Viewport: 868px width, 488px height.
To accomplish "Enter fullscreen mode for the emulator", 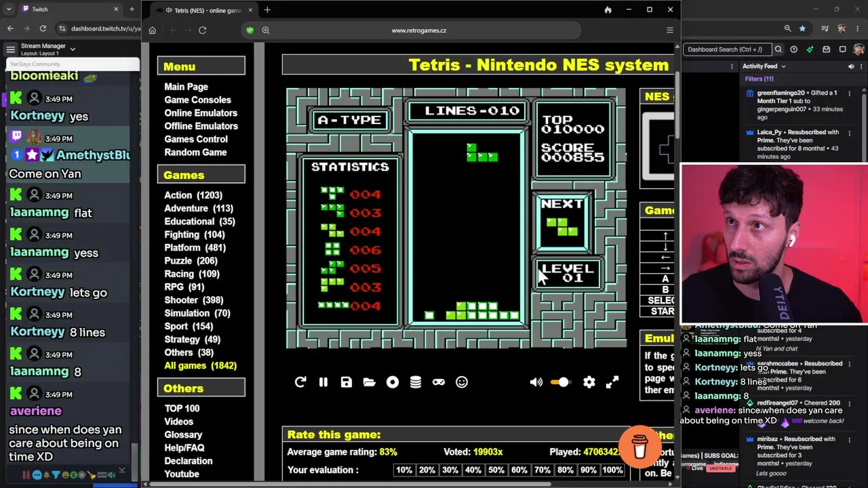I will click(612, 382).
